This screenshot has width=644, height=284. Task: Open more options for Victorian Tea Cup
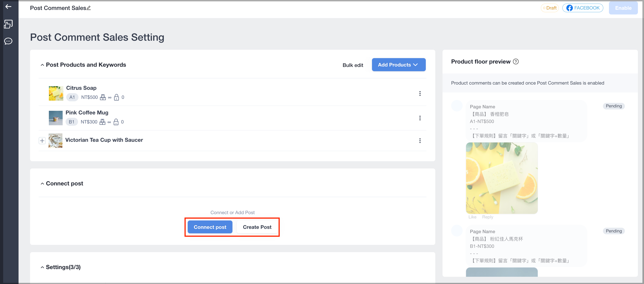coord(420,141)
